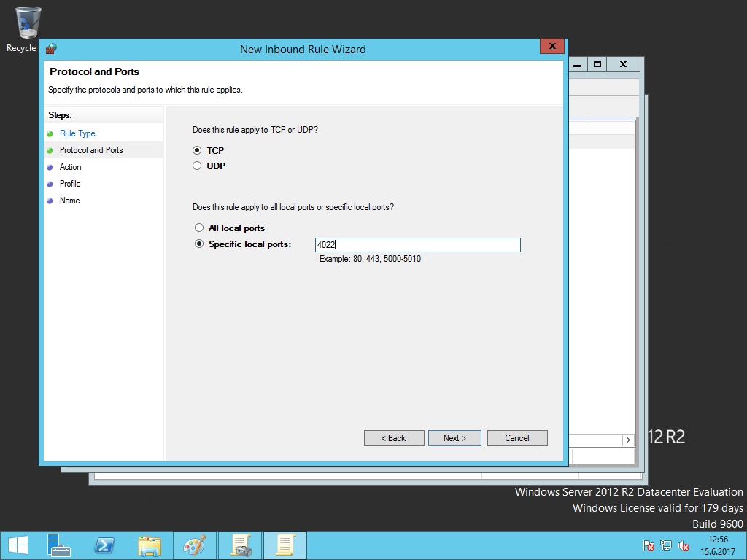Click the Next button
This screenshot has width=747, height=560.
click(454, 437)
